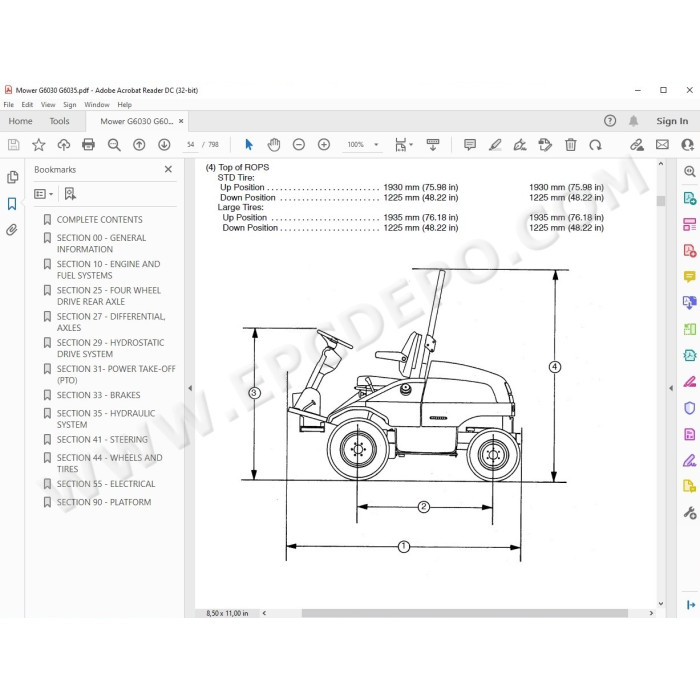Open the Window menu
Viewport: 700px width, 700px height.
(x=97, y=104)
